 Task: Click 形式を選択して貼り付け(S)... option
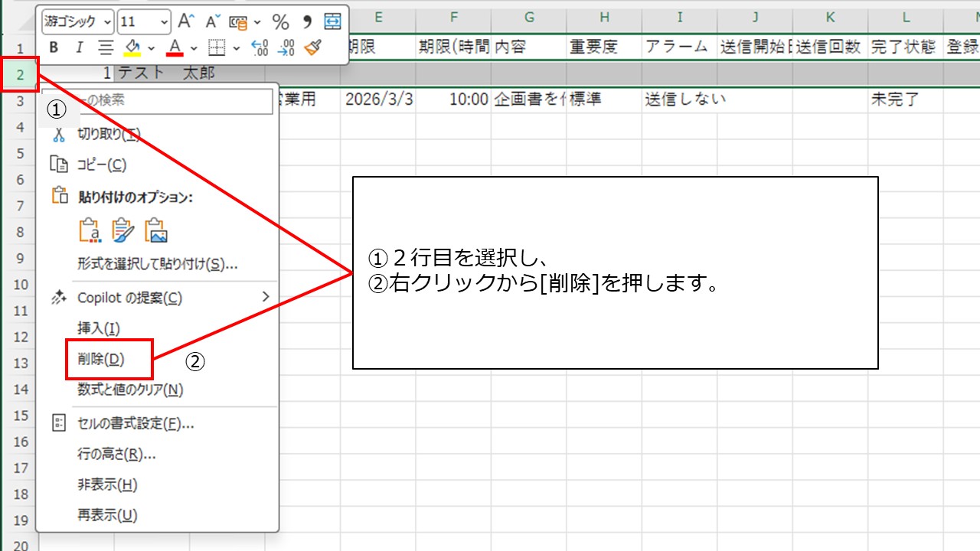coord(157,264)
